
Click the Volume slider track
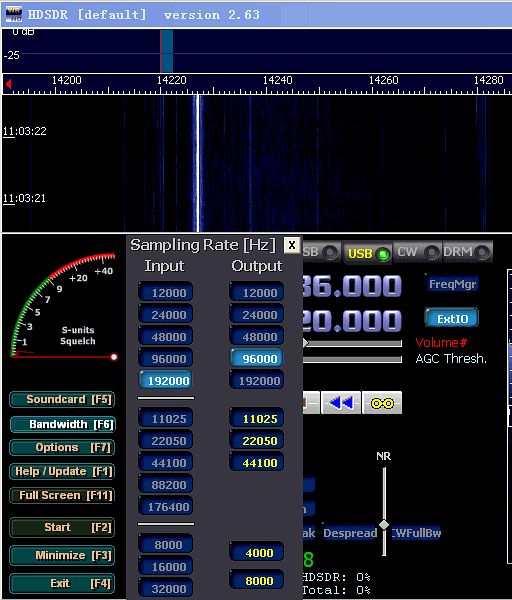pos(352,343)
